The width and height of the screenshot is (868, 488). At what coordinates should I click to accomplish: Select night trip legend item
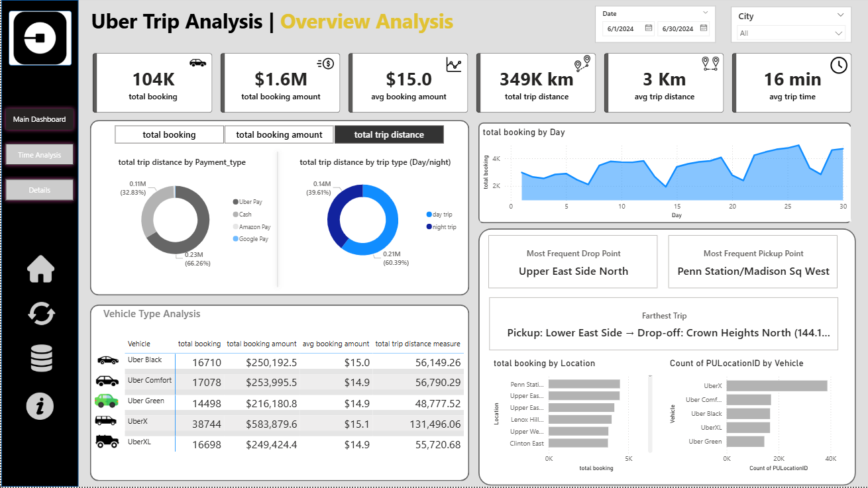tap(441, 227)
